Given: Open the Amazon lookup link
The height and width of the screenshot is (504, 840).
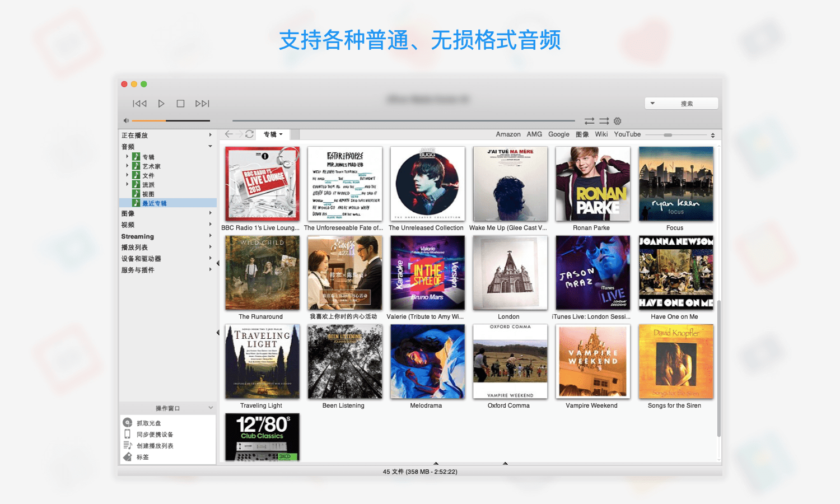Looking at the screenshot, I should tap(507, 134).
